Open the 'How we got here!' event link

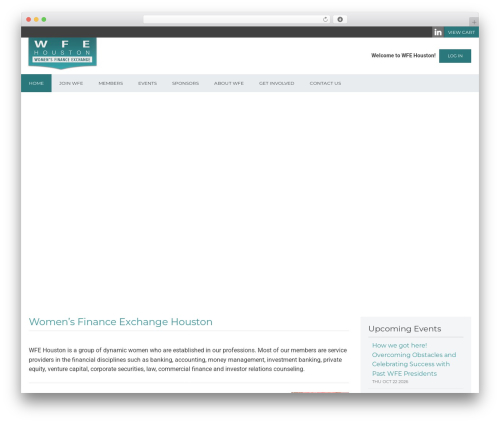(x=414, y=359)
